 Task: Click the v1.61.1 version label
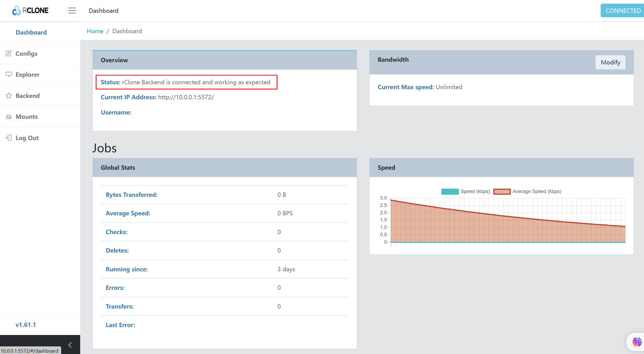pos(26,325)
